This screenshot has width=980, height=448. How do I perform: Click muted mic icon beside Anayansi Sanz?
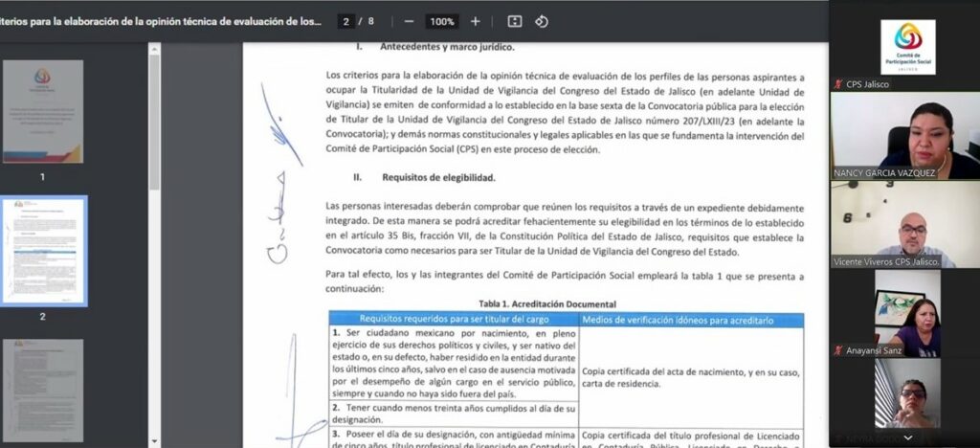(838, 350)
